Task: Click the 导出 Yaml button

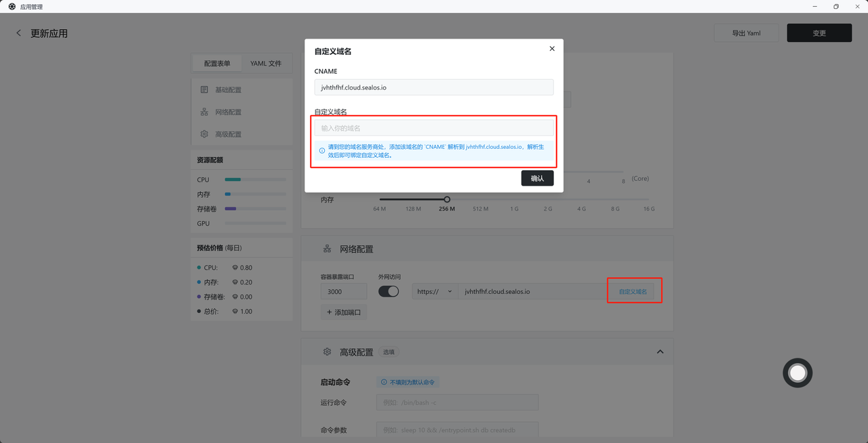Action: [x=746, y=33]
